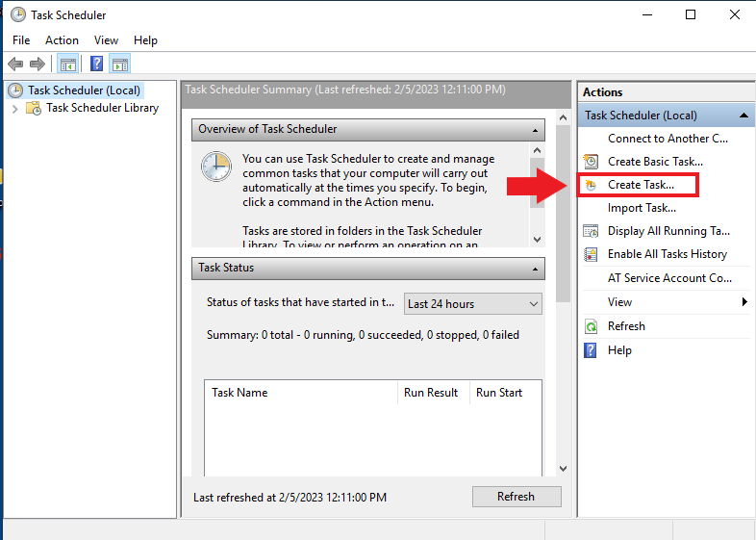This screenshot has width=756, height=540.
Task: Collapse the Overview of Task Scheduler section
Action: 536,129
